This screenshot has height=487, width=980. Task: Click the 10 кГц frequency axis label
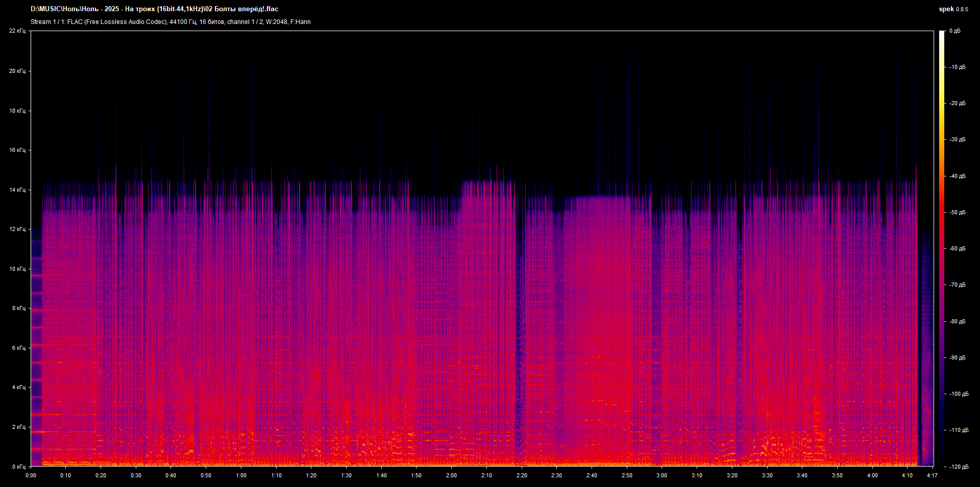17,269
